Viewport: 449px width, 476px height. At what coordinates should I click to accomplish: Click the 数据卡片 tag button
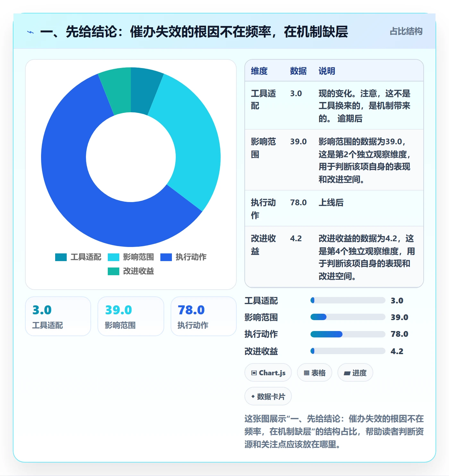pyautogui.click(x=268, y=396)
